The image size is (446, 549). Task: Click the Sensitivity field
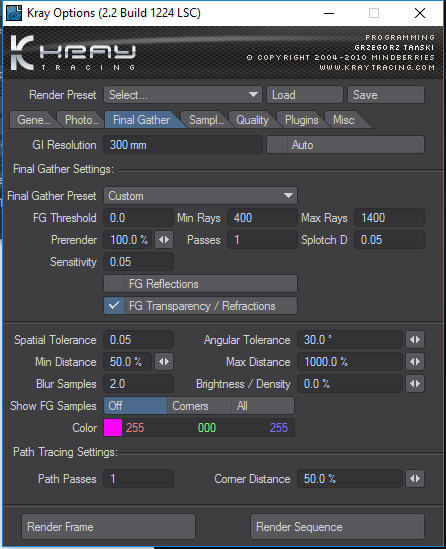(138, 262)
